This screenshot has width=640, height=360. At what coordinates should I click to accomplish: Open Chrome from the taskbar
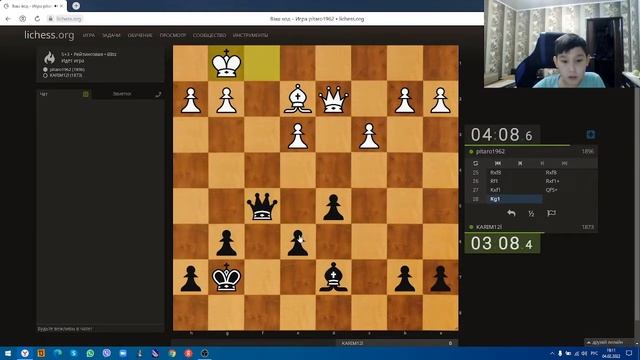pos(172,353)
